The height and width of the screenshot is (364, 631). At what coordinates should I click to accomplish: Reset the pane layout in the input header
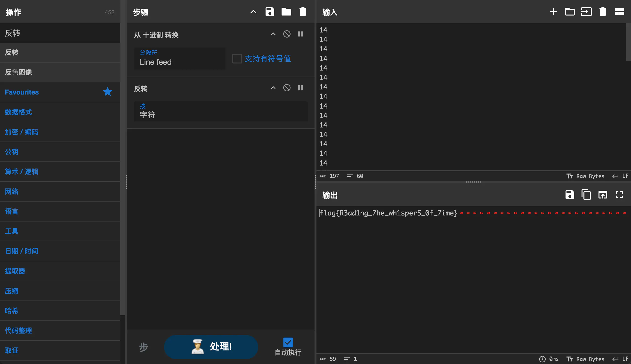619,12
